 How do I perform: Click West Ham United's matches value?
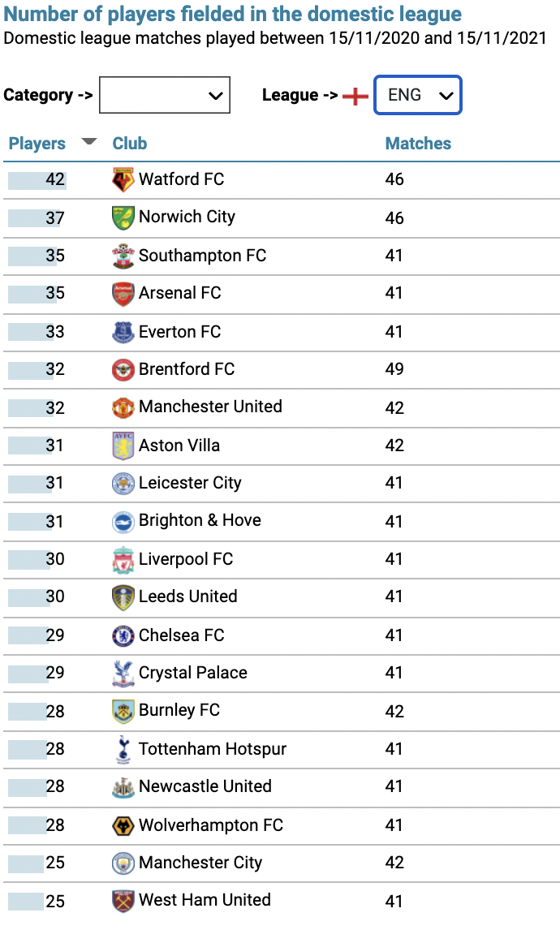coord(394,901)
